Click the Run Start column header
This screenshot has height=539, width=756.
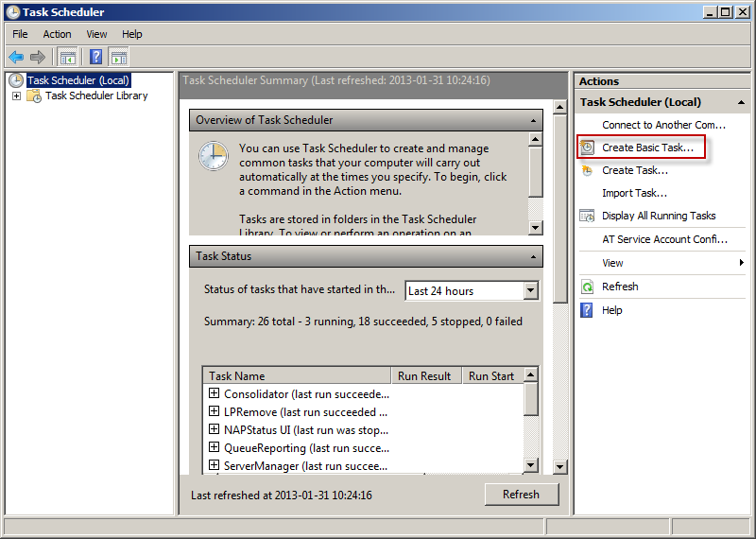492,376
